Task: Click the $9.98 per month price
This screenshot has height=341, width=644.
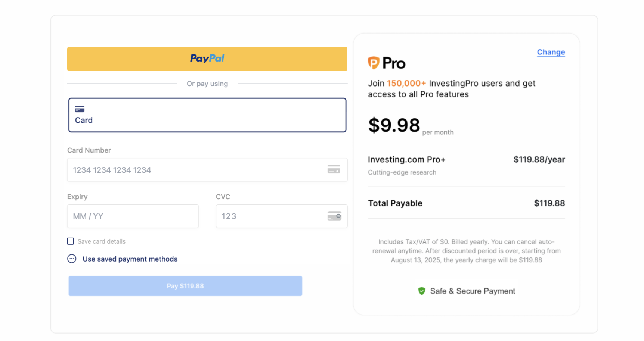Action: (394, 125)
